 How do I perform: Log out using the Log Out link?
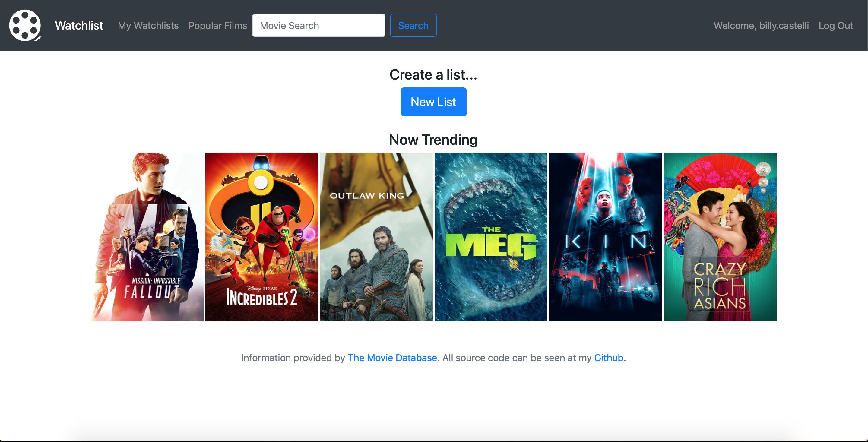point(836,25)
